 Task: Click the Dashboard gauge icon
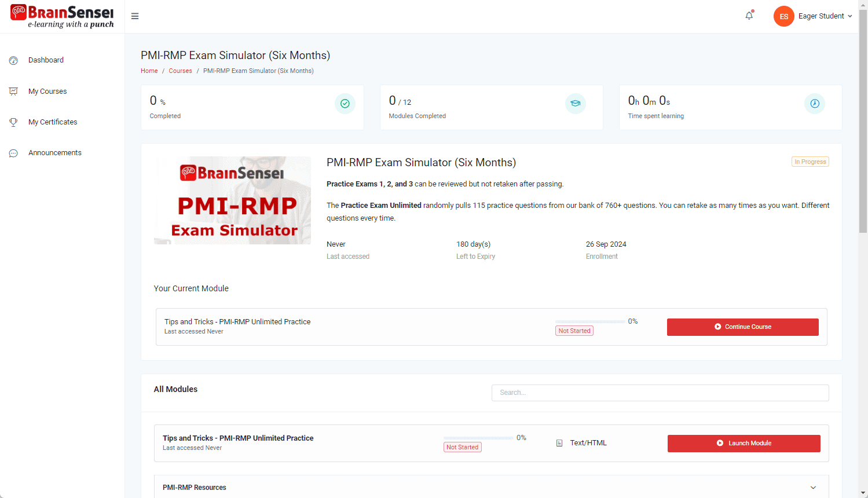pyautogui.click(x=13, y=60)
